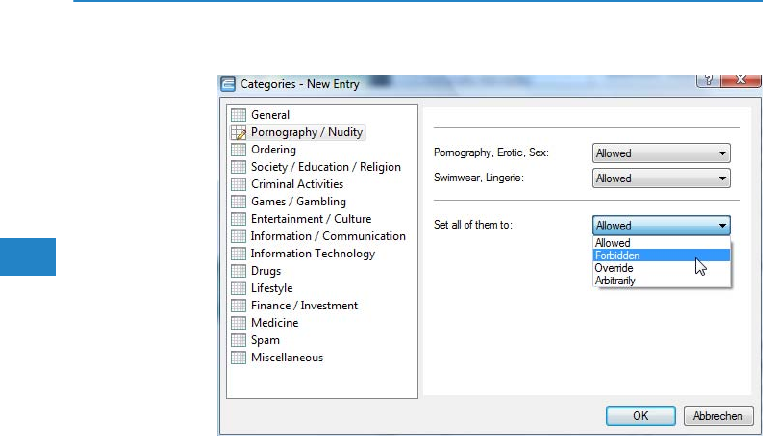Select the Criminal Activities category
The image size is (763, 436).
[x=297, y=184]
